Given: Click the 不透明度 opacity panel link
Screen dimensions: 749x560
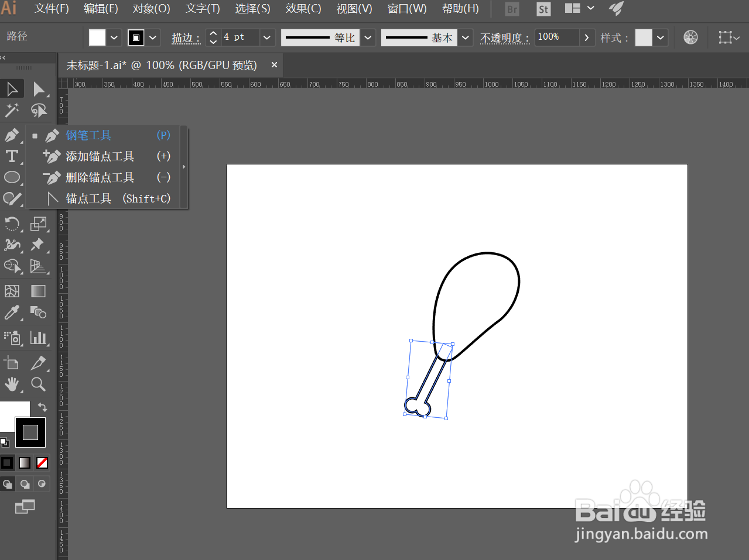Looking at the screenshot, I should [x=504, y=38].
